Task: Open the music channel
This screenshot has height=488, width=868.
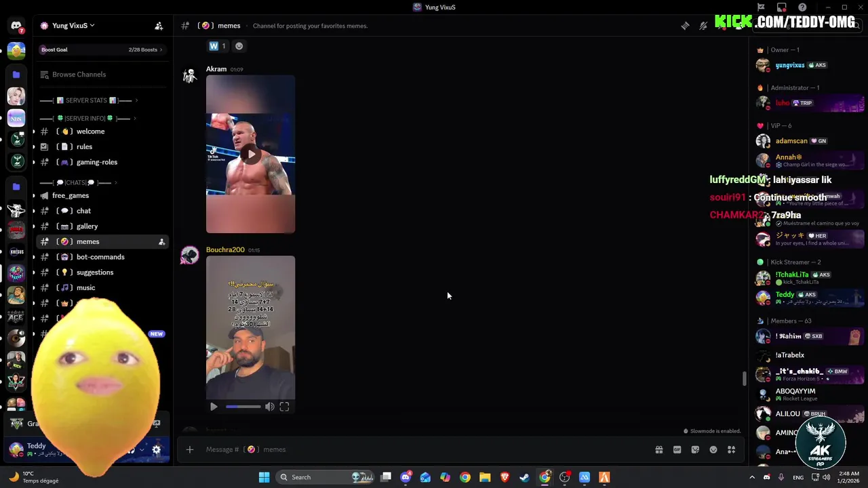Action: tap(102, 288)
